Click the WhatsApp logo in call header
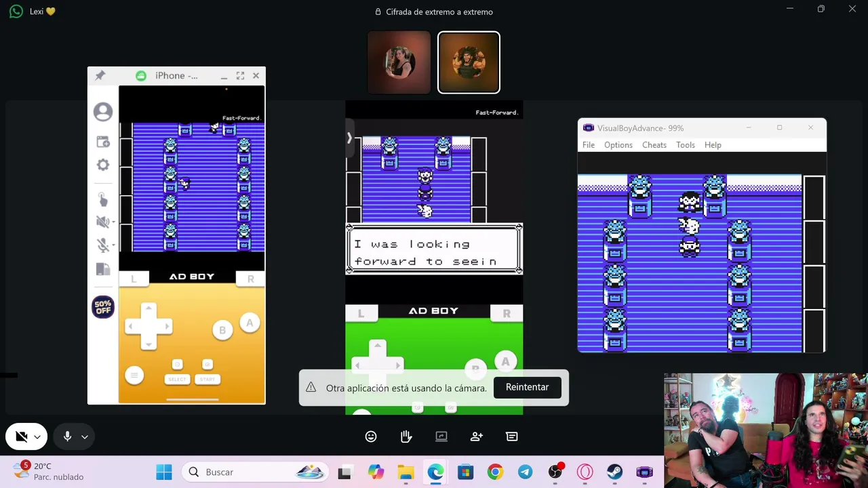The height and width of the screenshot is (488, 868). tap(16, 12)
